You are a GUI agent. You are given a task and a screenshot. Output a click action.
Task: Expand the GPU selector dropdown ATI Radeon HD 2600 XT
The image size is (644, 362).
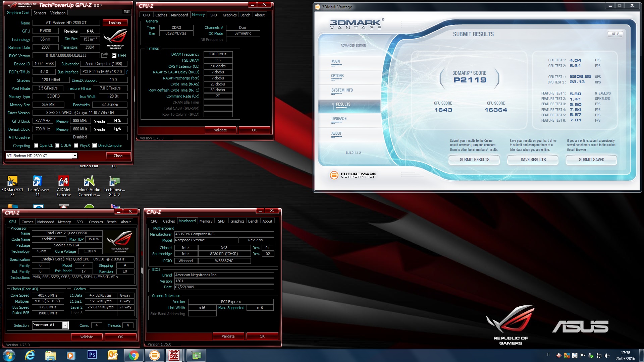coord(75,156)
